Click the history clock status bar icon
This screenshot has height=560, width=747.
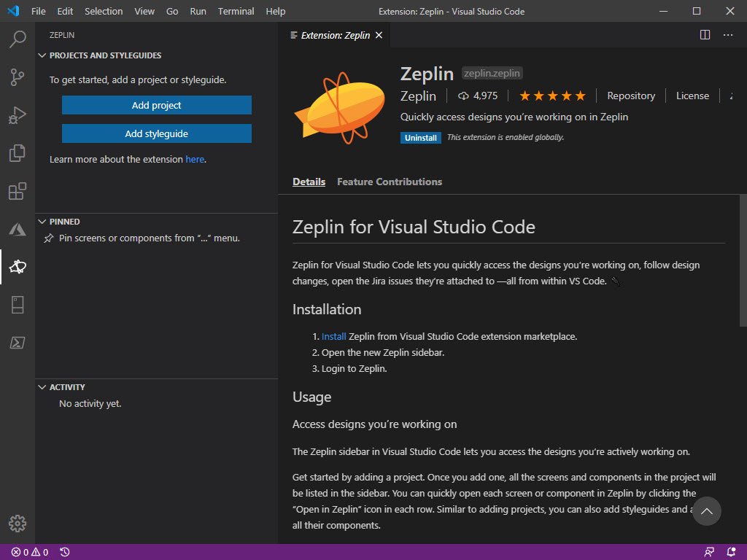click(x=65, y=552)
